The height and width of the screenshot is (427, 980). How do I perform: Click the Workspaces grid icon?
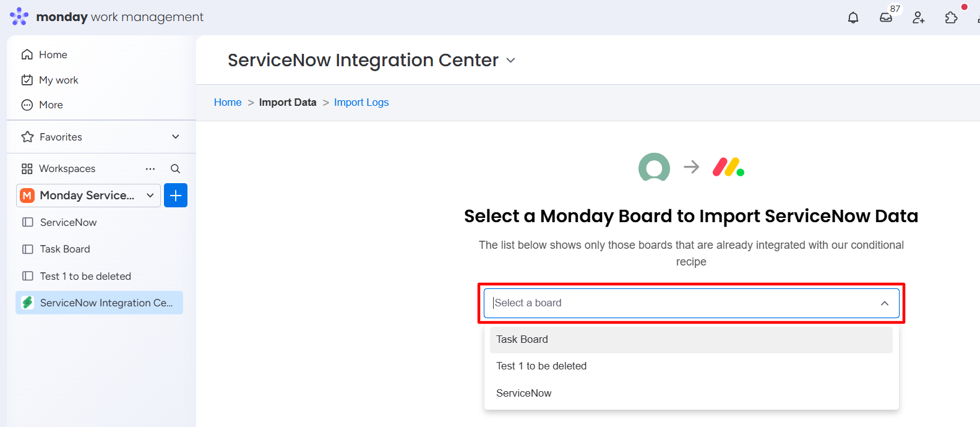pos(27,169)
